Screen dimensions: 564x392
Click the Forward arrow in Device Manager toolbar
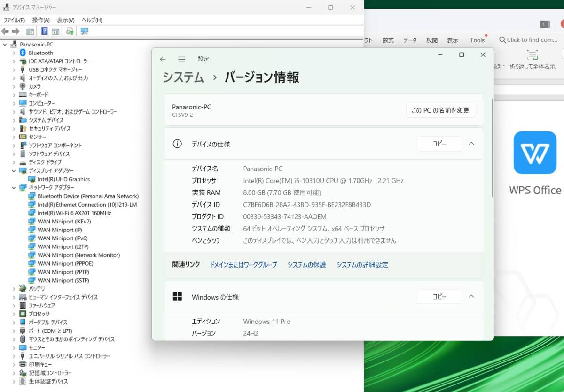[16, 31]
